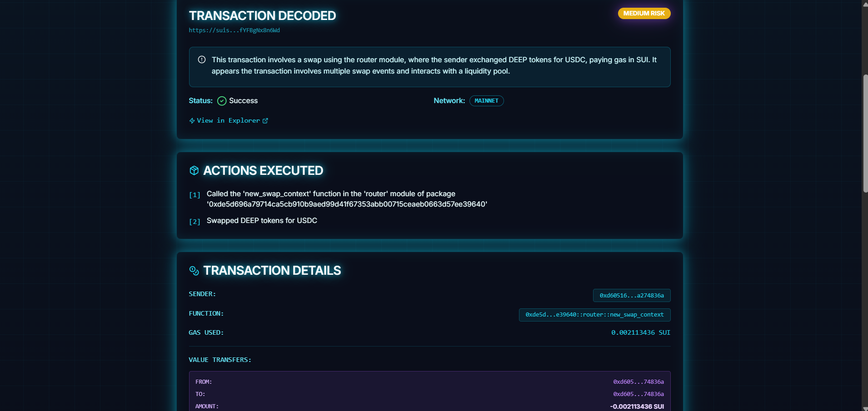868x411 pixels.
Task: Click the green success checkmark icon
Action: [221, 101]
